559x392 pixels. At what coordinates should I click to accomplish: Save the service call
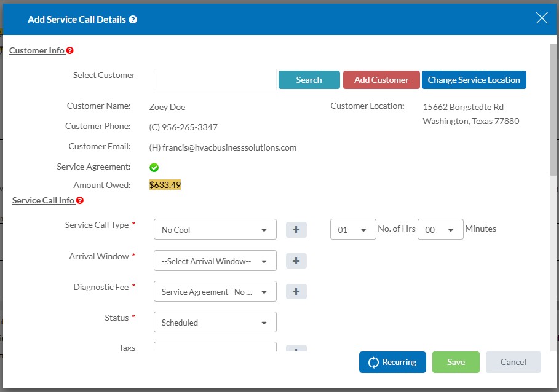pos(456,362)
